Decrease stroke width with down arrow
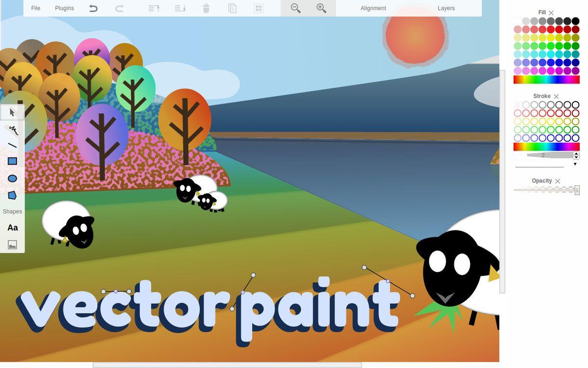The width and height of the screenshot is (588, 368). tap(576, 158)
